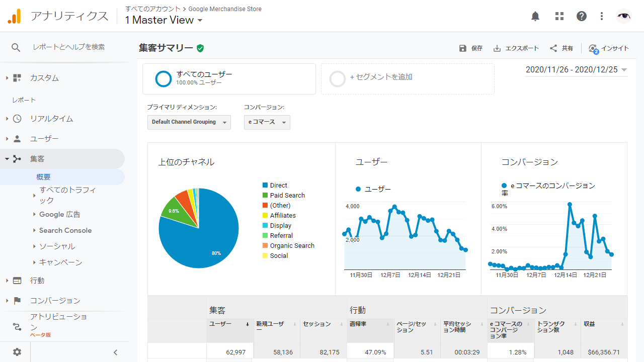Open the インサイト insights icon
Viewport: 644px width, 362px height.
pos(593,49)
